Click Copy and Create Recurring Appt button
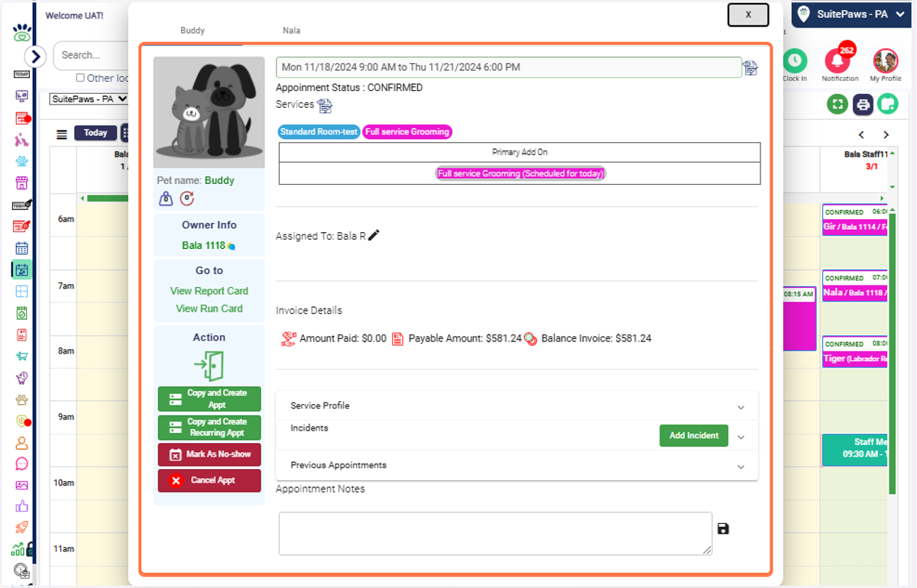Screen dimensions: 917x588 pyautogui.click(x=209, y=427)
